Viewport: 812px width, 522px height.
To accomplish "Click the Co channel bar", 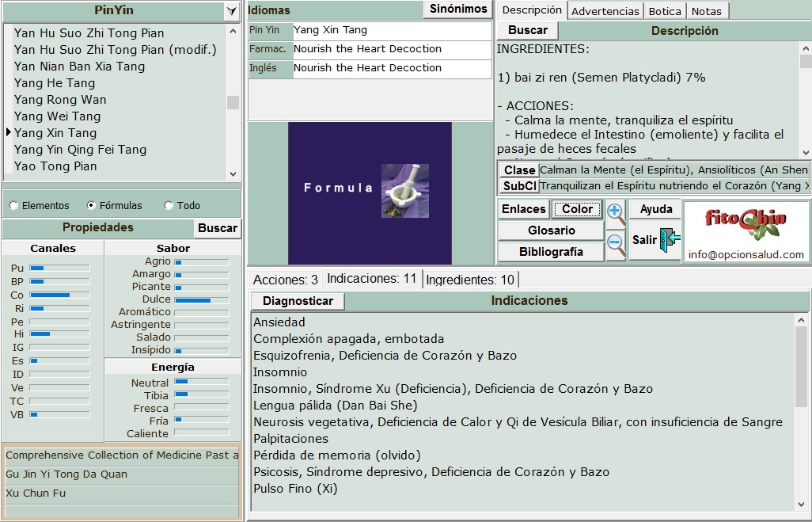I will point(59,295).
